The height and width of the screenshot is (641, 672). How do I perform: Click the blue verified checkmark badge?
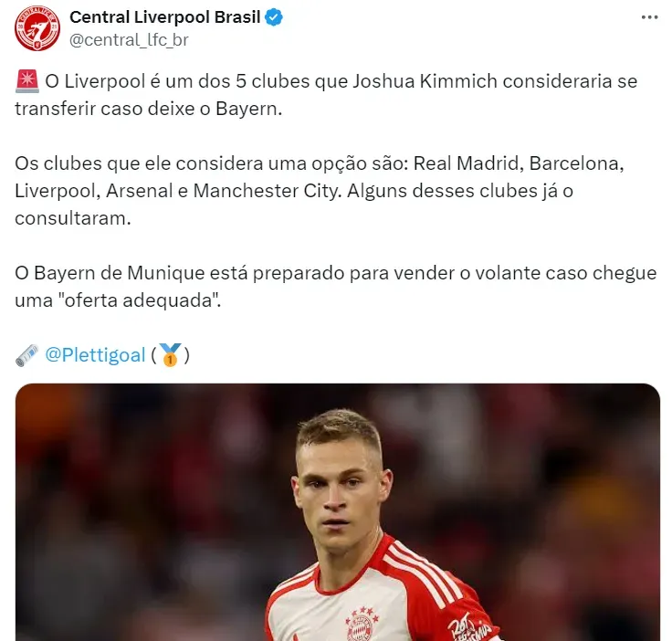pyautogui.click(x=273, y=17)
